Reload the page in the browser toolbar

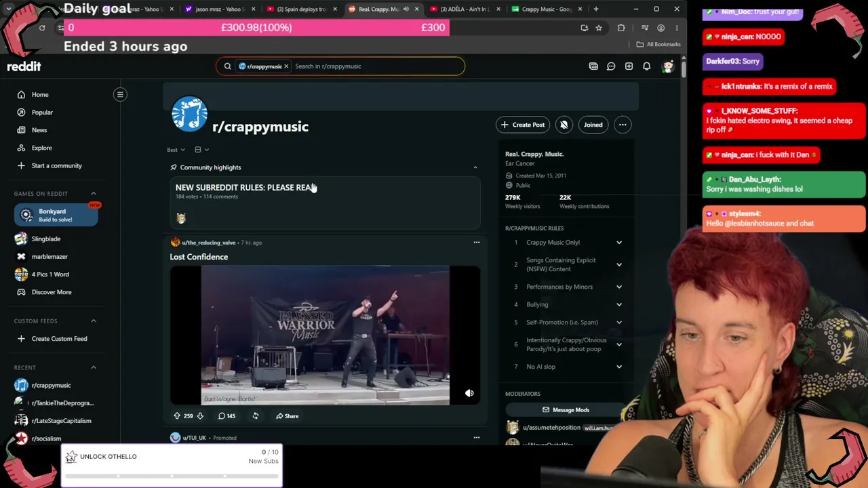[42, 28]
